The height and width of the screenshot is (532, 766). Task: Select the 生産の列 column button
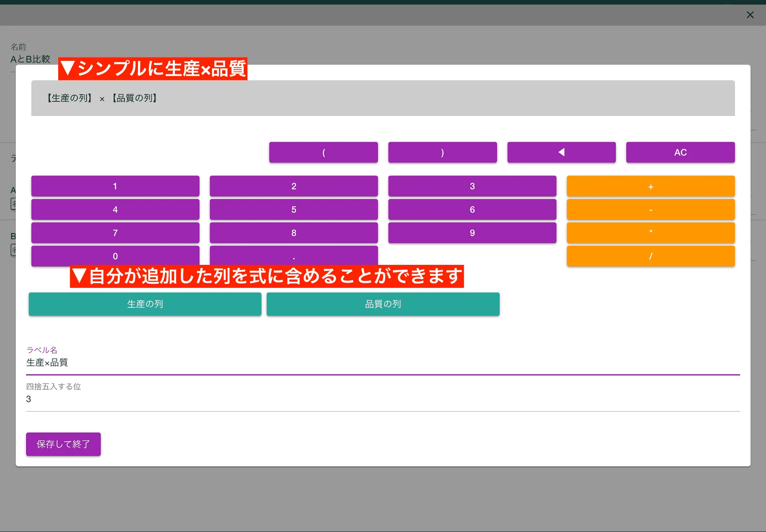tap(146, 302)
